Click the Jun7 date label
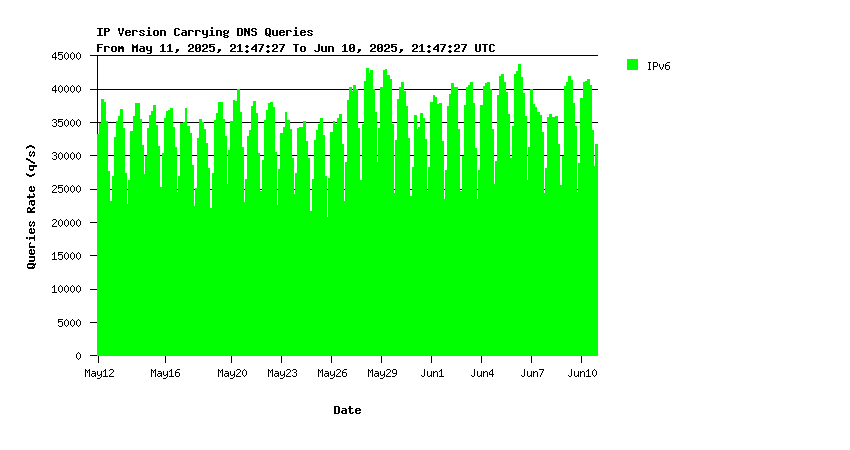Image resolution: width=850 pixels, height=450 pixels. pos(532,373)
